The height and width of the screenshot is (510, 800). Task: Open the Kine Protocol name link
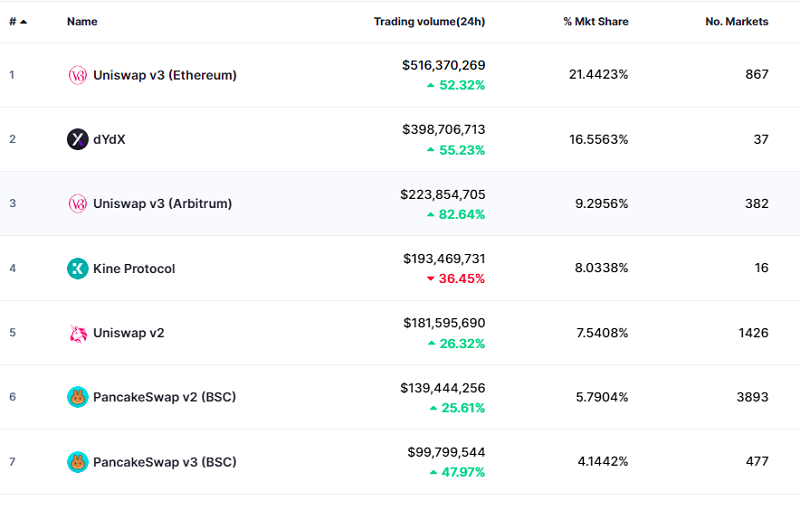pos(134,268)
